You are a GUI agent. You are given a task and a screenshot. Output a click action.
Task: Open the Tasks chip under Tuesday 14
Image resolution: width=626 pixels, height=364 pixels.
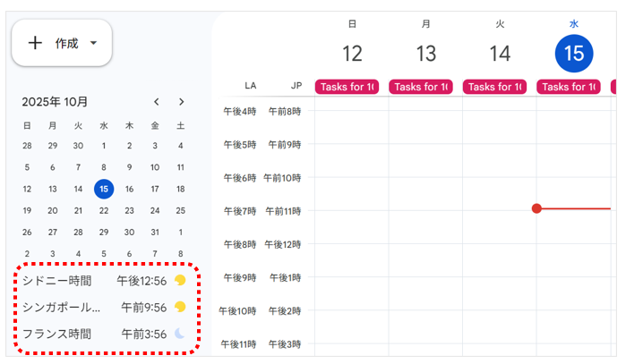pyautogui.click(x=494, y=87)
